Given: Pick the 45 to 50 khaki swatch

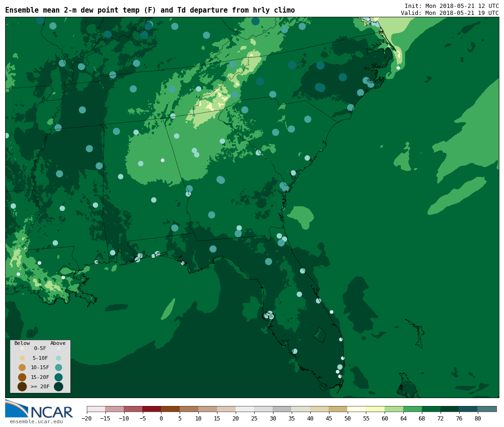Looking at the screenshot, I should (338, 409).
